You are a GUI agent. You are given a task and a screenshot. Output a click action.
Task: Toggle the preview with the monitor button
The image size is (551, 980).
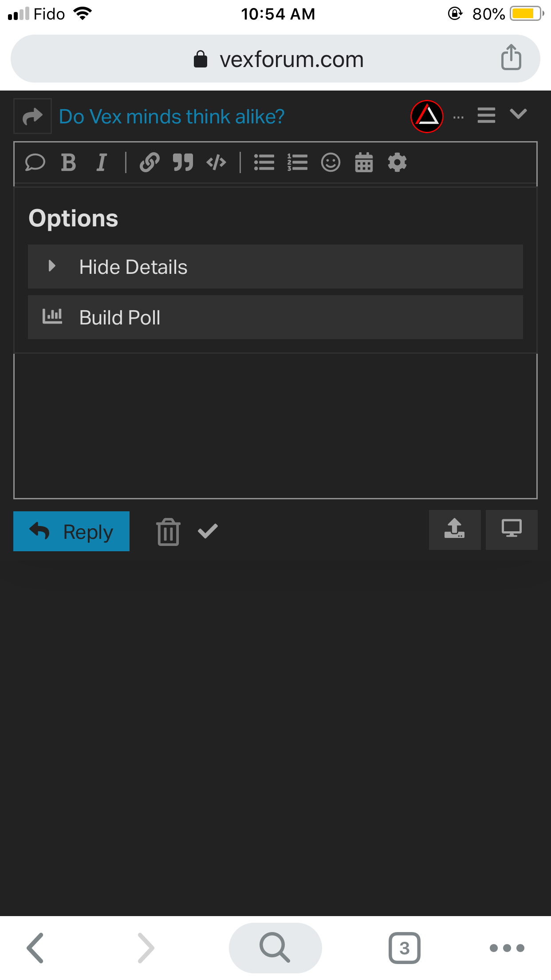(512, 530)
